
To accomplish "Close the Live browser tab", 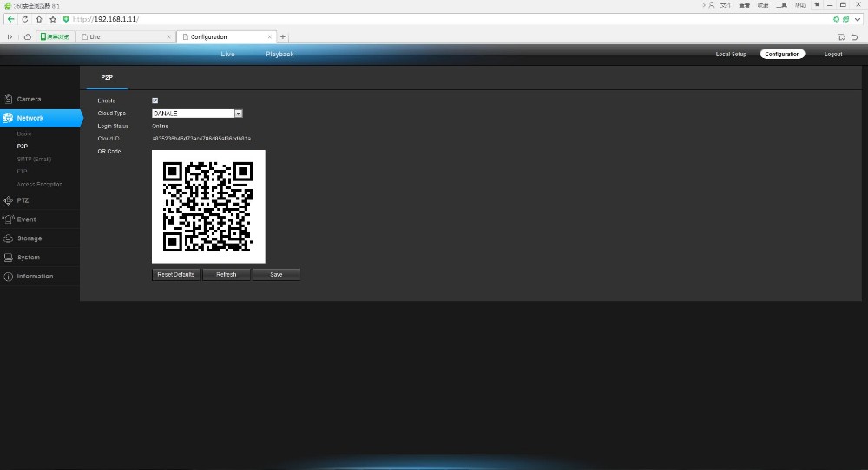I will coord(169,37).
